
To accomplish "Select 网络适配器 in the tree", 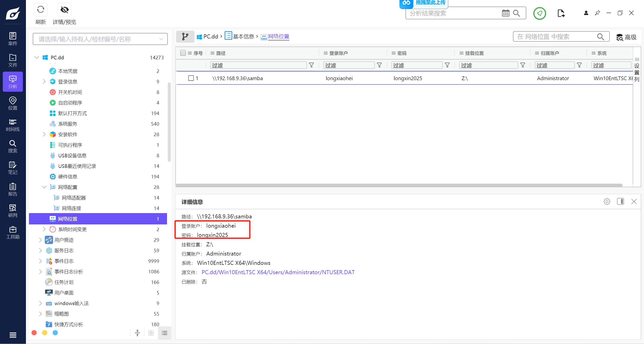I will click(x=74, y=198).
